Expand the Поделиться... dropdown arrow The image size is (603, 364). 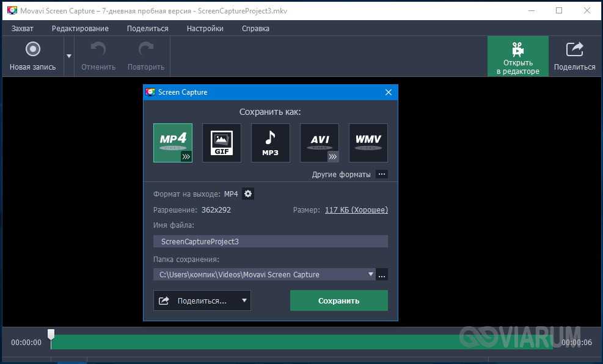tap(244, 300)
